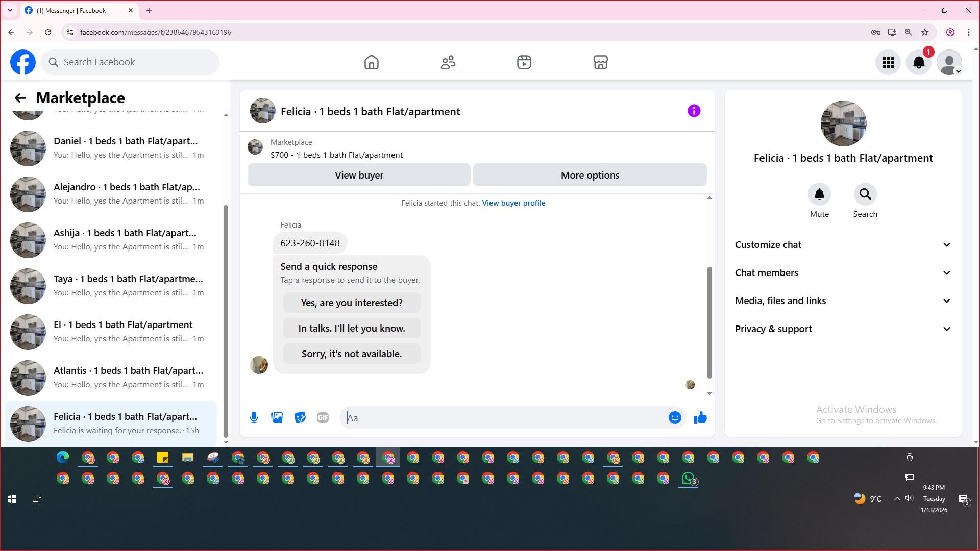Send a thumbs-up like
Screen dimensions: 980x551
tap(700, 418)
